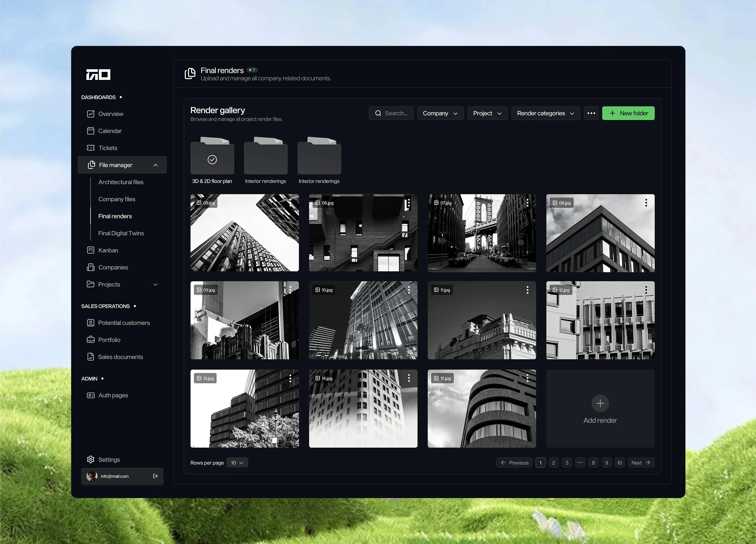Open the Overview dashboard icon
This screenshot has height=544, width=756.
[x=91, y=114]
